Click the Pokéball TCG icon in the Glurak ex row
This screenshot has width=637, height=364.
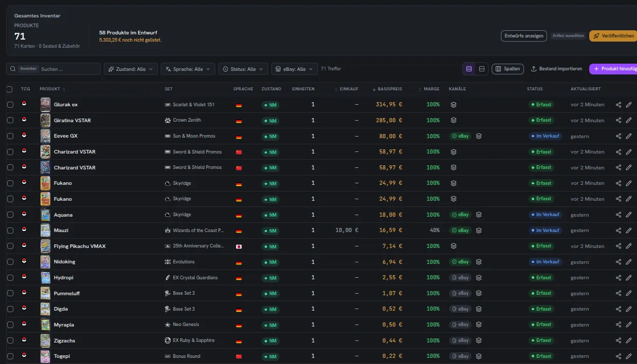[x=24, y=104]
